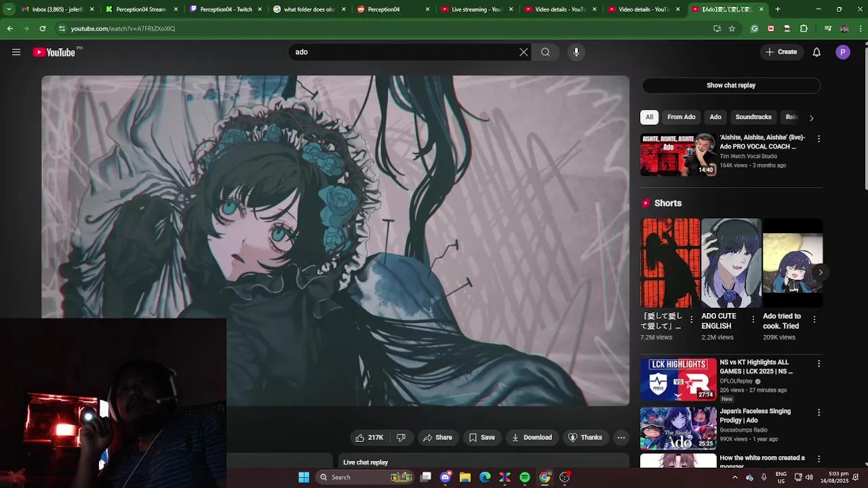This screenshot has height=488, width=868.
Task: Open Discord from the taskbar
Action: coord(446,477)
